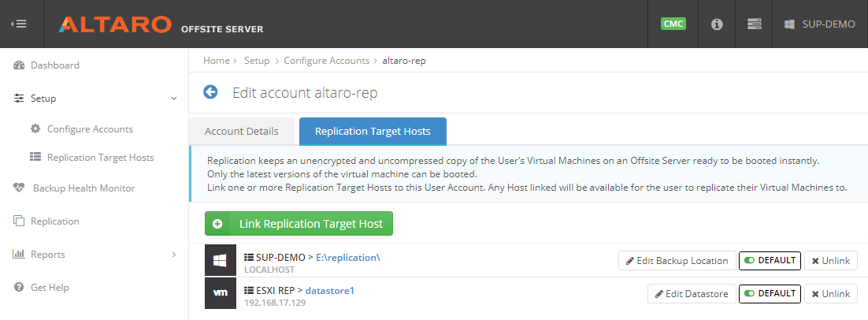Click the Altaro logo
This screenshot has height=320, width=868.
tap(115, 24)
